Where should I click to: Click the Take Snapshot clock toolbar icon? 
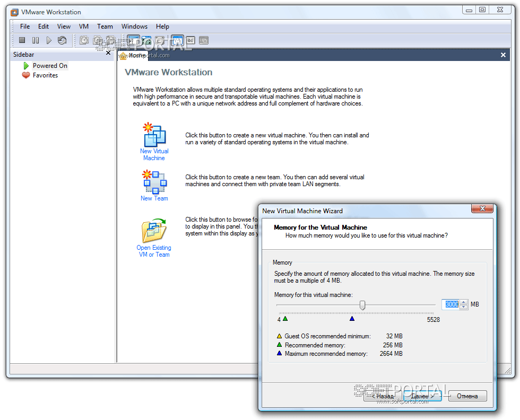click(84, 40)
